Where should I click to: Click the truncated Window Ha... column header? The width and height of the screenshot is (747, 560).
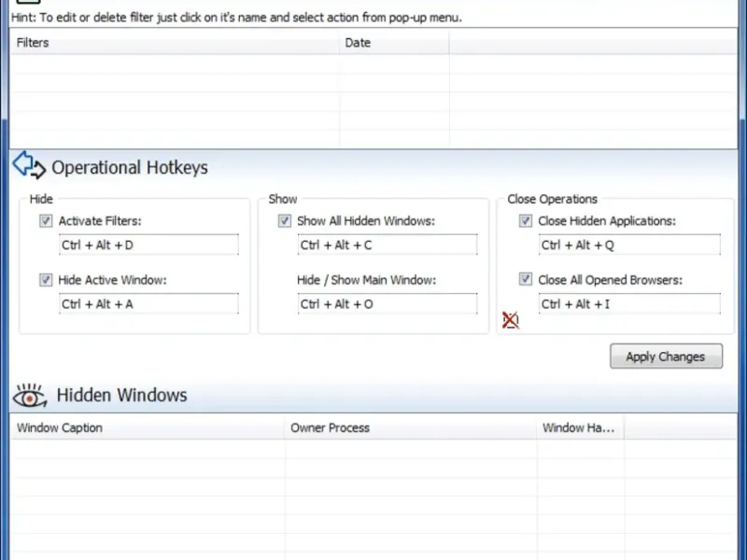[x=580, y=427]
